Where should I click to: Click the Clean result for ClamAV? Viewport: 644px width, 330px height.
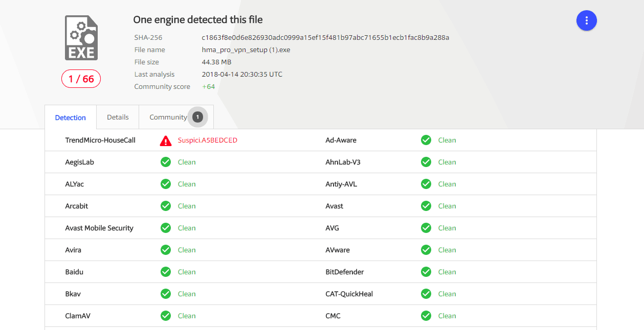click(x=187, y=316)
